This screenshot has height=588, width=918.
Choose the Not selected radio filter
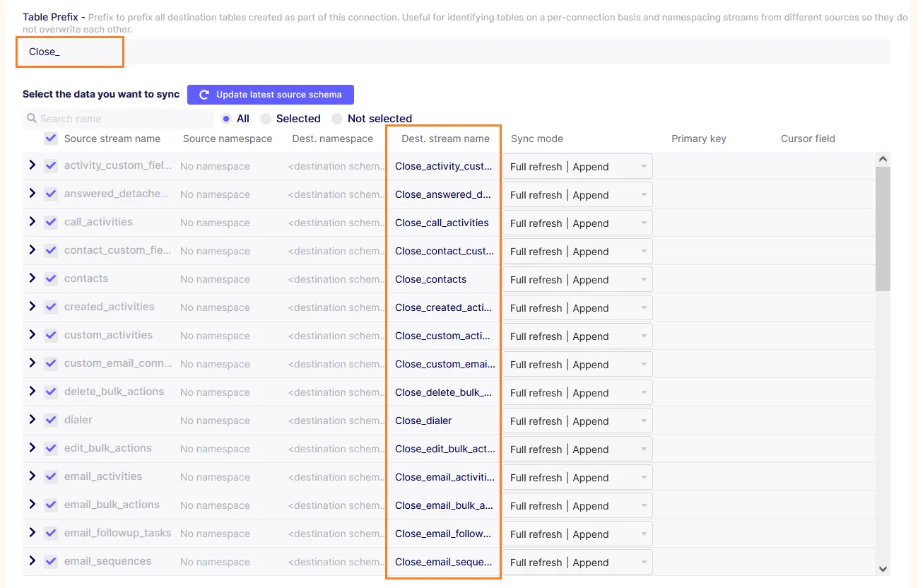(x=337, y=119)
